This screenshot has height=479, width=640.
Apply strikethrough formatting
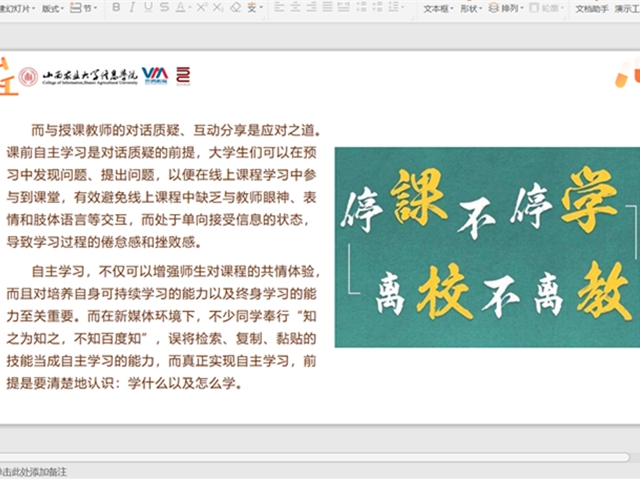click(x=164, y=7)
